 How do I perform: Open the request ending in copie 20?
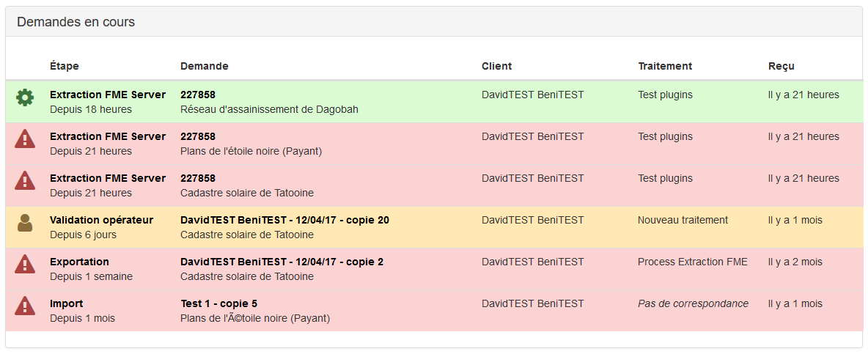(x=284, y=220)
